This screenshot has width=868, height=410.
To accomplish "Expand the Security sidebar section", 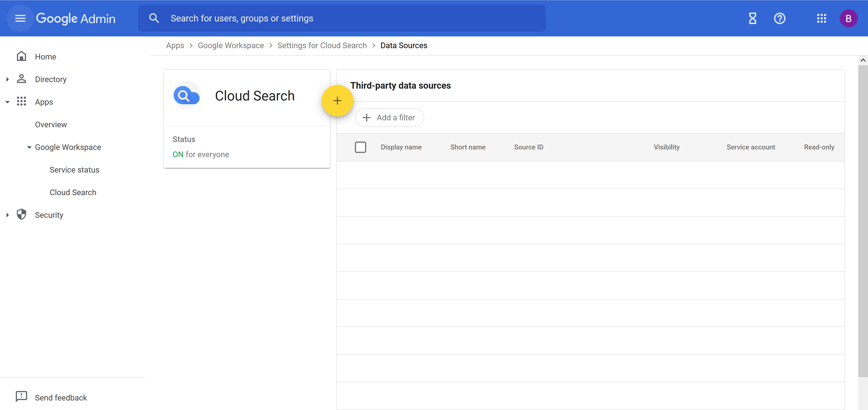I will click(7, 215).
